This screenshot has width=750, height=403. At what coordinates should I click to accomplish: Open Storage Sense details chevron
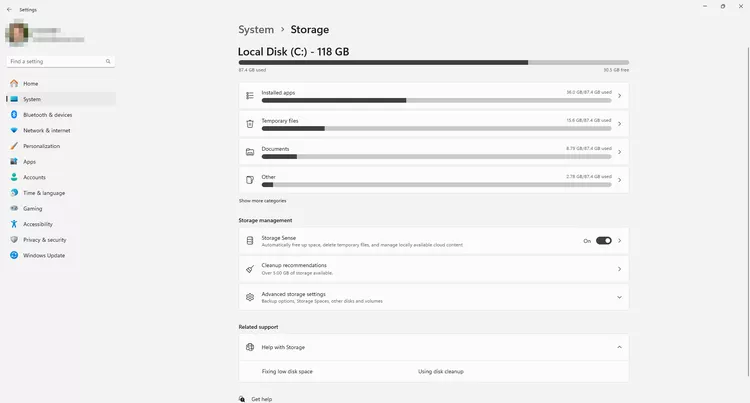(619, 241)
